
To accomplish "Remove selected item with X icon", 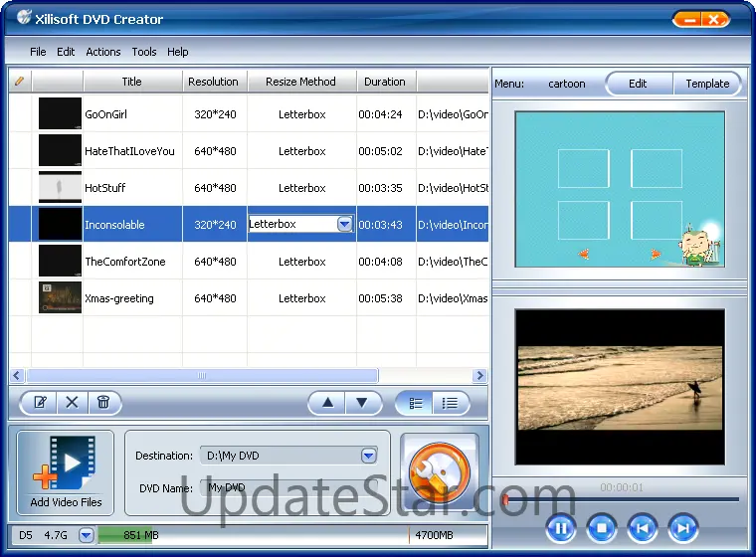I will [72, 402].
